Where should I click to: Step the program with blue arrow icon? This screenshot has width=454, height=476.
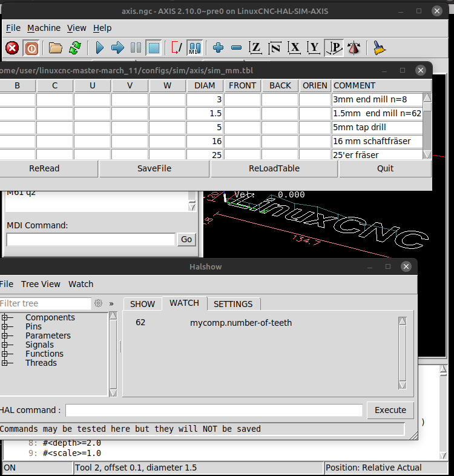click(117, 48)
